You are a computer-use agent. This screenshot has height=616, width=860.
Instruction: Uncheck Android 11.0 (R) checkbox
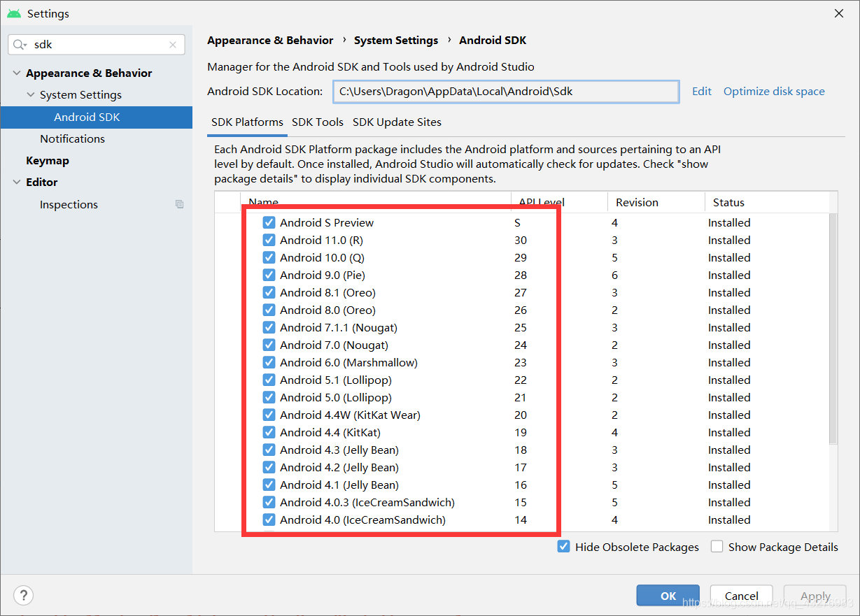[269, 240]
